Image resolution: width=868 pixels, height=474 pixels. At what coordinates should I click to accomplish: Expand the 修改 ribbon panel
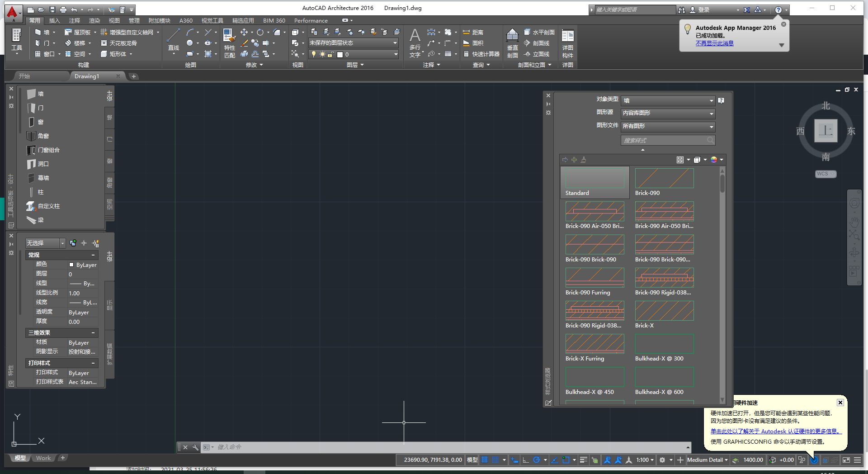[x=254, y=65]
